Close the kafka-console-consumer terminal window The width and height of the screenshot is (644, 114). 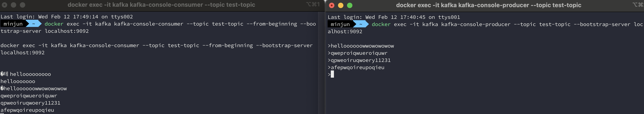(x=5, y=5)
